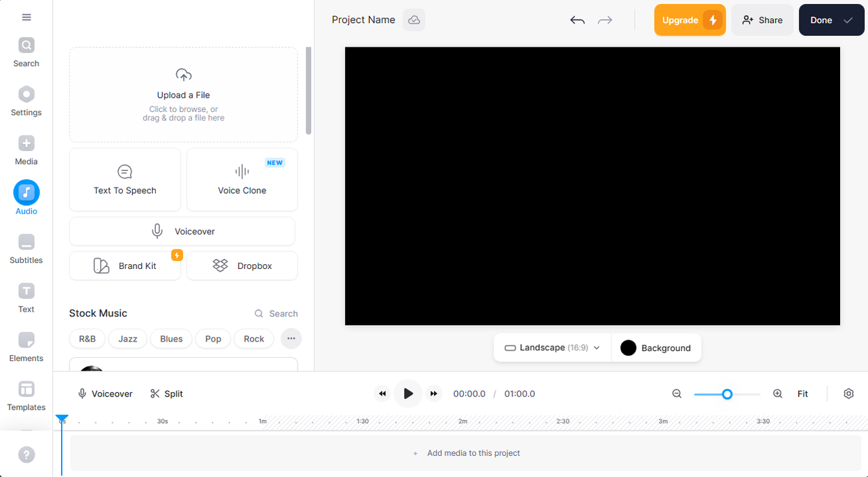Click the black Background color swatch
868x477 pixels.
(x=629, y=348)
